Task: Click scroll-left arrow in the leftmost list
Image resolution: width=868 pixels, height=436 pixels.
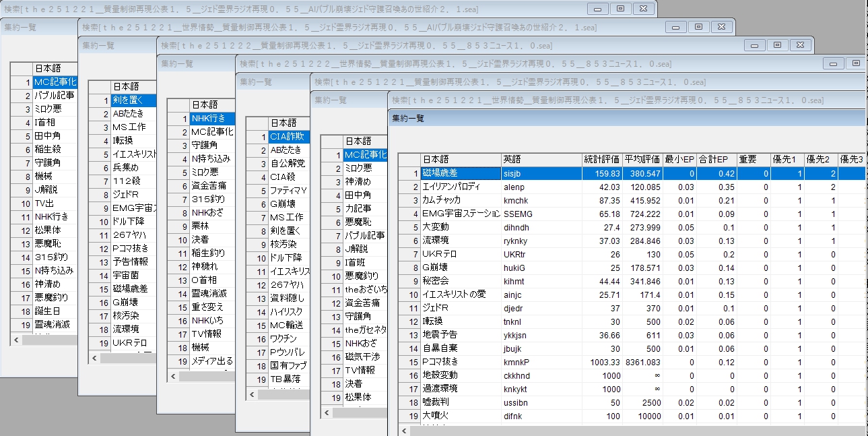Action: [15, 340]
